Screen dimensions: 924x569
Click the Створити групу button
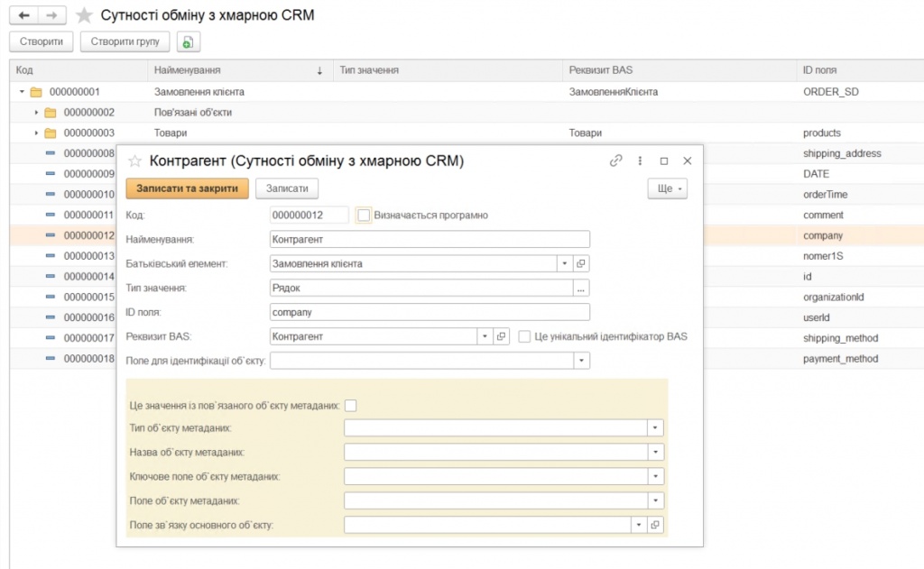tap(125, 41)
